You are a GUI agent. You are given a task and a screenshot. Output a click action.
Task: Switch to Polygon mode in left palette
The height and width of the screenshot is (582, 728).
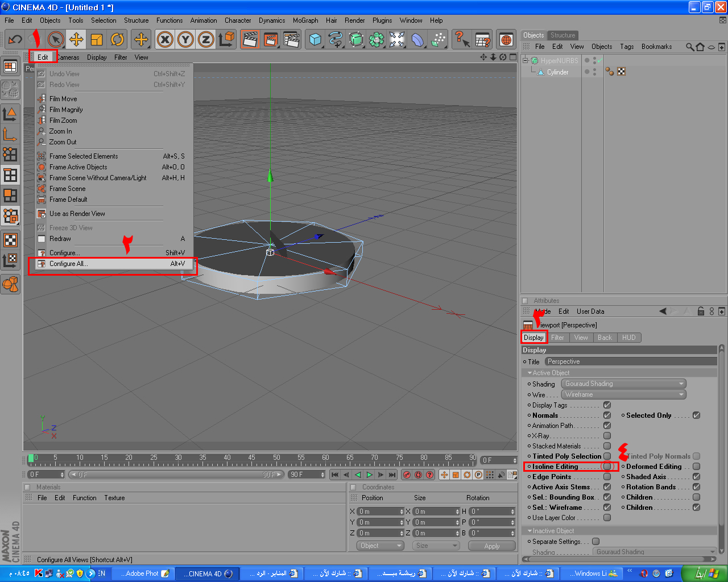click(x=10, y=196)
